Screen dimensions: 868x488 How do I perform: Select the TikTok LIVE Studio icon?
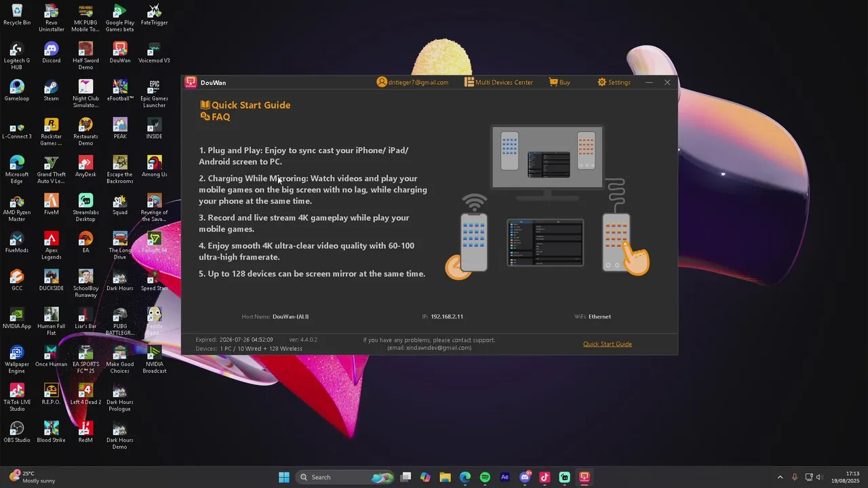[17, 398]
